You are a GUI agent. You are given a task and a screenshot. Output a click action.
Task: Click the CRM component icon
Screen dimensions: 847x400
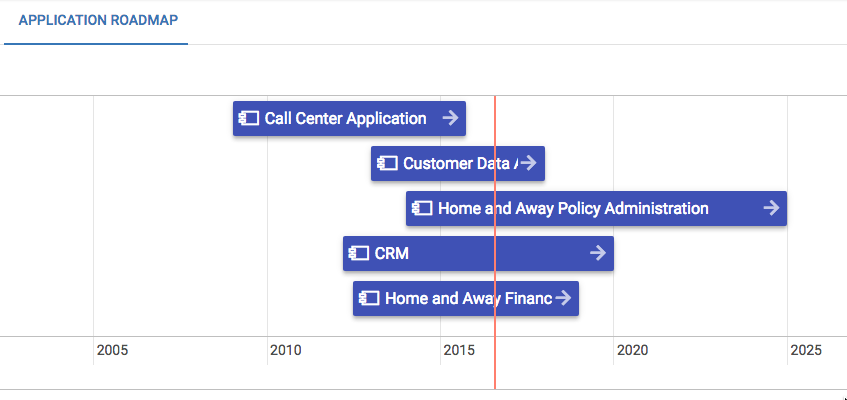[x=358, y=253]
